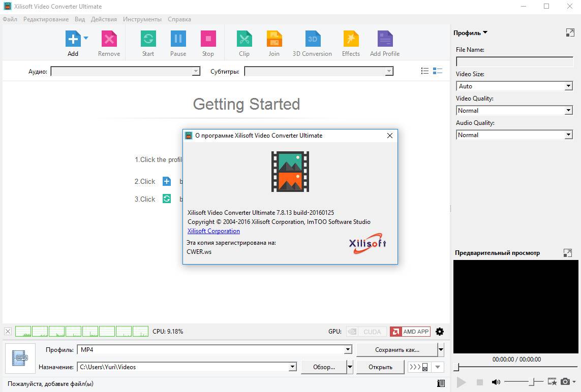This screenshot has height=392, width=581.
Task: Toggle AMD APP GPU acceleration
Action: pos(410,332)
